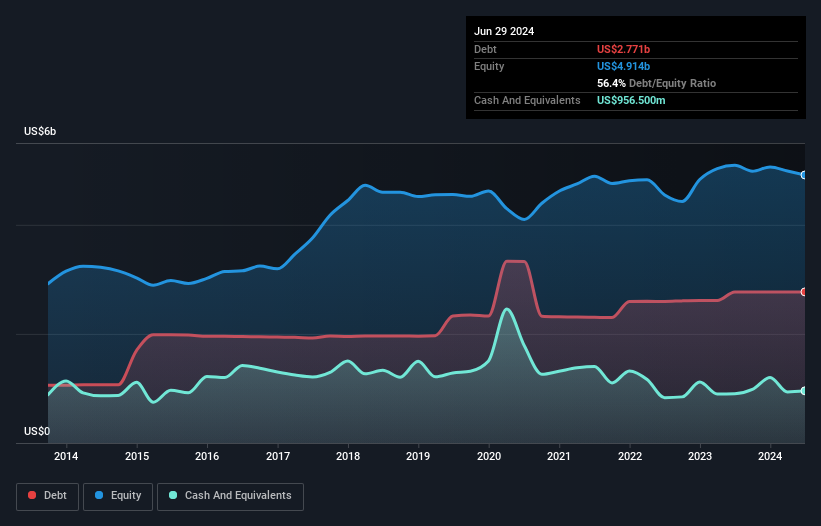Select the 2015 axis label
Image resolution: width=821 pixels, height=526 pixels.
click(137, 456)
